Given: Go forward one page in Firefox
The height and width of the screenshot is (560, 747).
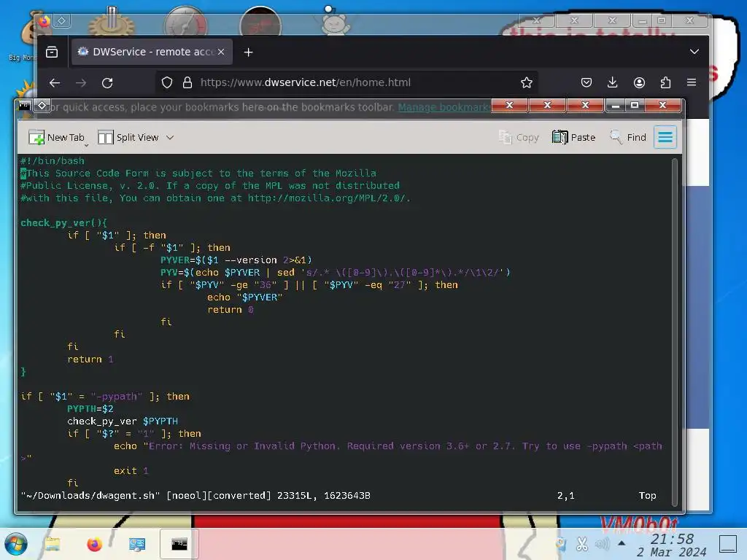Looking at the screenshot, I should [81, 83].
